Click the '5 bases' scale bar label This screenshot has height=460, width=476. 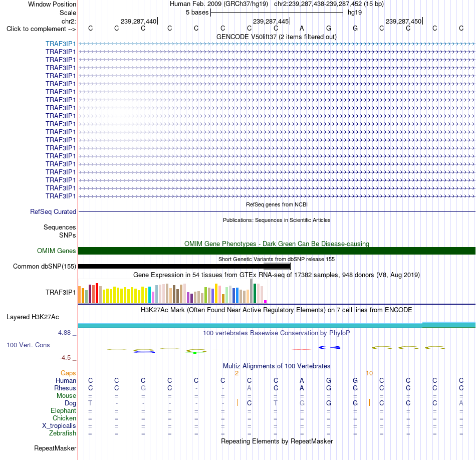click(197, 13)
